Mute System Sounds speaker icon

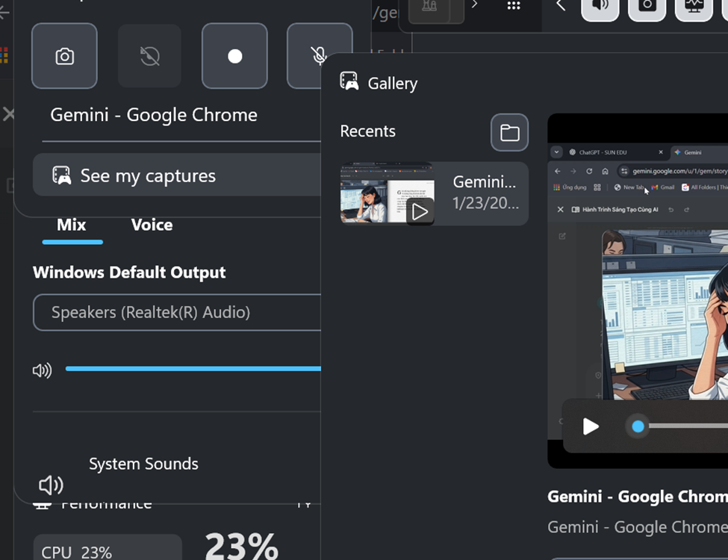tap(51, 485)
